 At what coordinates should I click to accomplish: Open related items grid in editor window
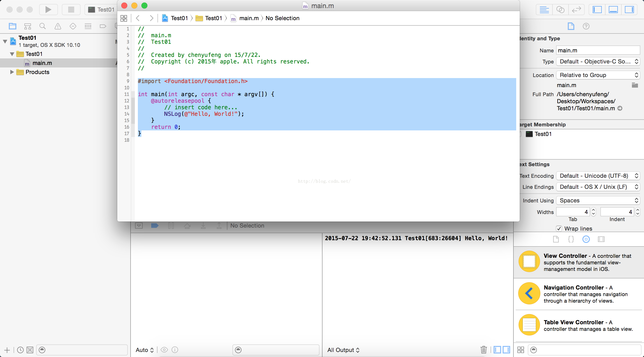click(x=124, y=18)
